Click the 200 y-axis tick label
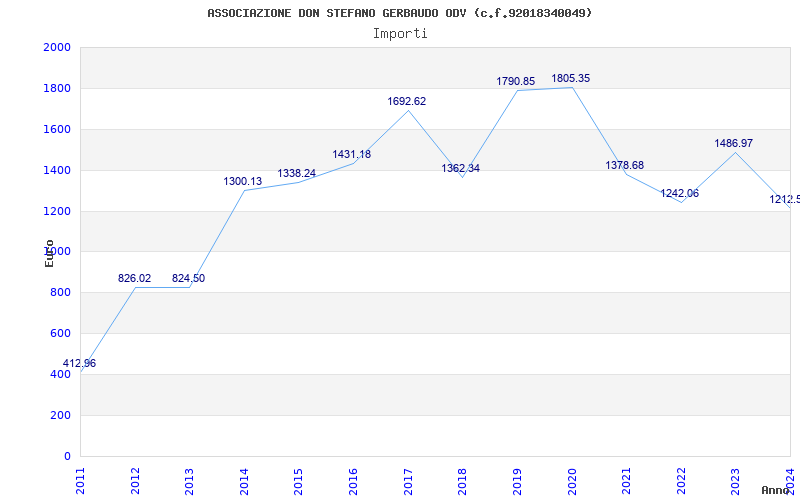 61,415
